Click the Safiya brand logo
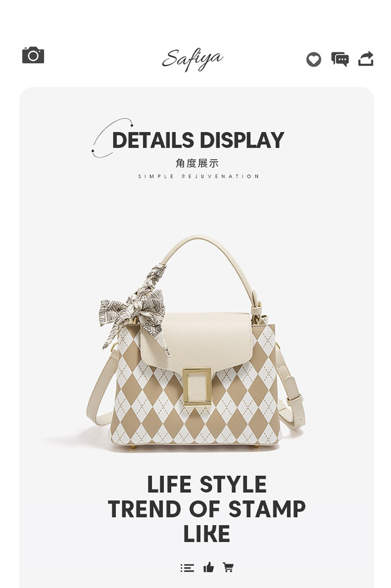The height and width of the screenshot is (588, 391). 192,59
